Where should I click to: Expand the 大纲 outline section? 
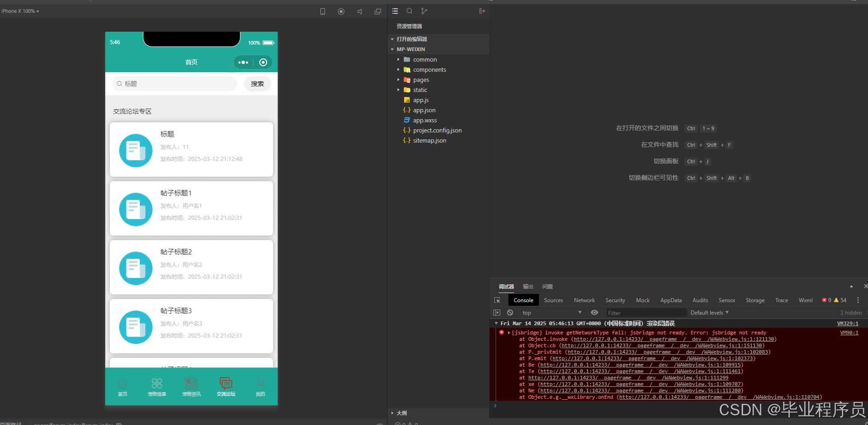pos(438,413)
